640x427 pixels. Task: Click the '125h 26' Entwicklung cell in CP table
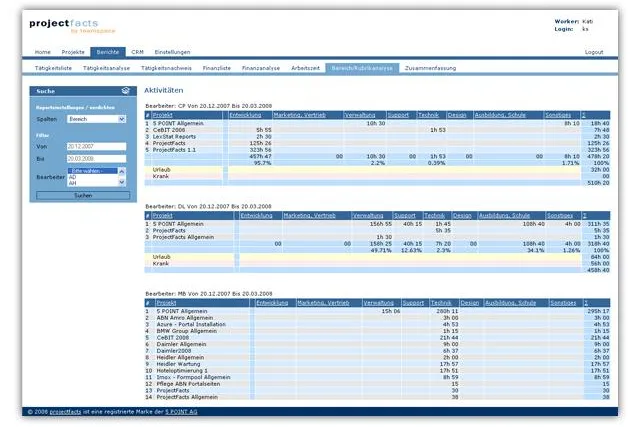[260, 143]
